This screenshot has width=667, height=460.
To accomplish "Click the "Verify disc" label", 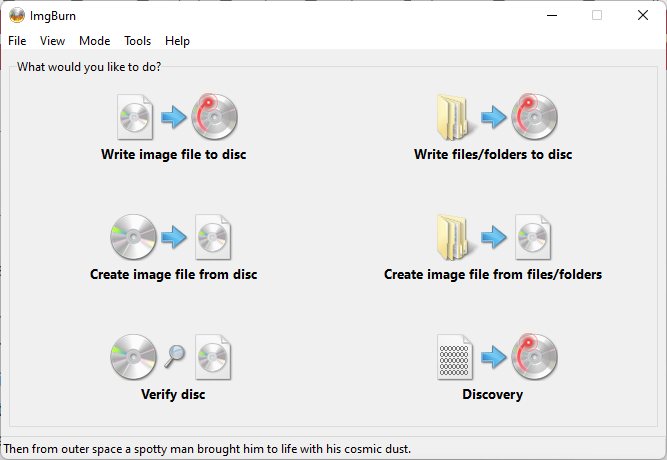I will pos(173,394).
